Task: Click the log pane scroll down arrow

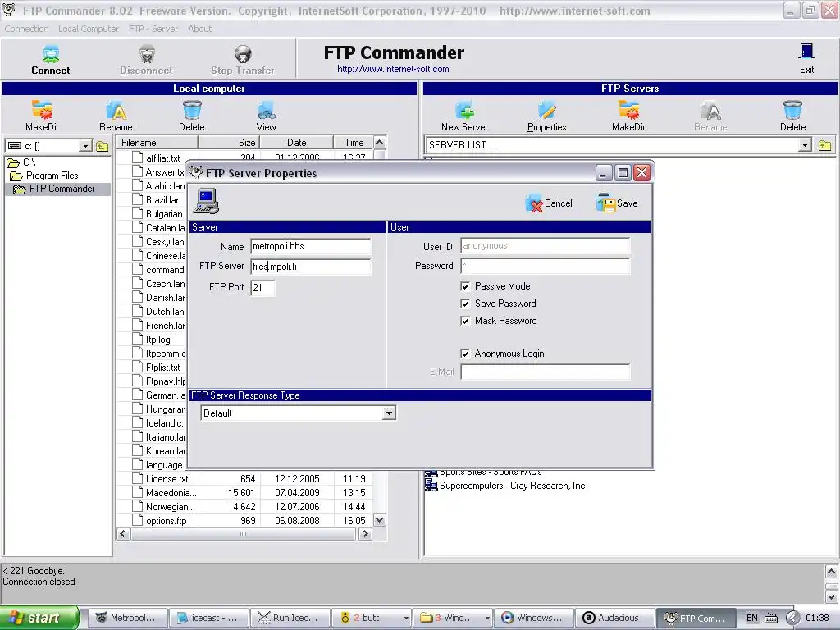Action: 832,597
